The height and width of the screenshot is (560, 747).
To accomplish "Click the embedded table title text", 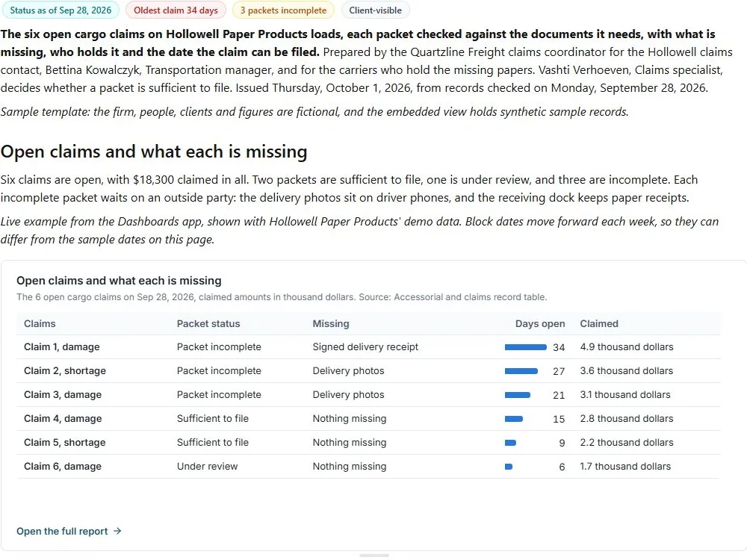I will tap(119, 281).
